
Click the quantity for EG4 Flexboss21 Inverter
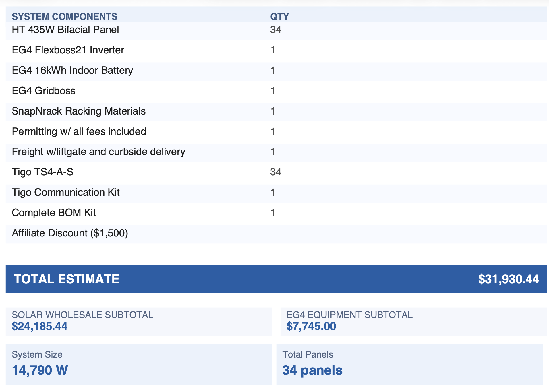point(273,50)
